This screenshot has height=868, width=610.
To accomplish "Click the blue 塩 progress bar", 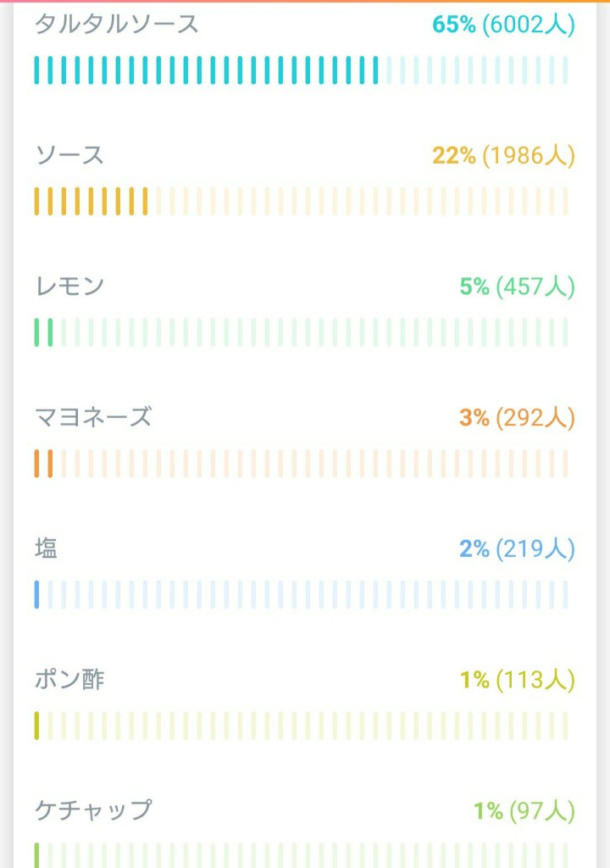I will pos(301,594).
